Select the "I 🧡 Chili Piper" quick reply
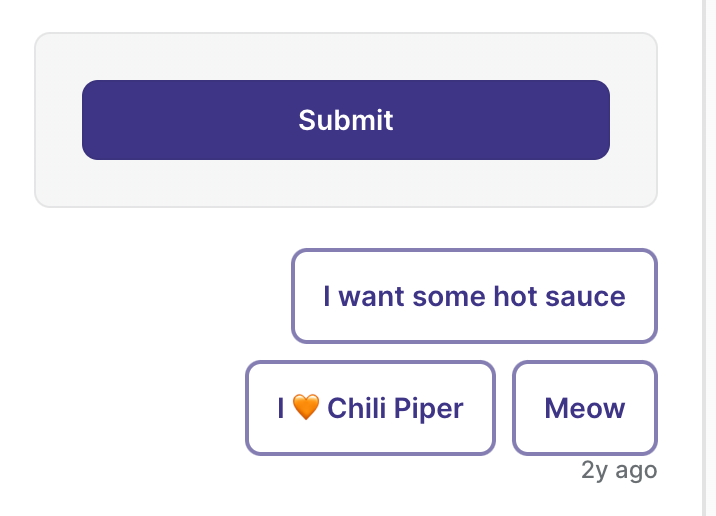The image size is (716, 516). click(370, 408)
